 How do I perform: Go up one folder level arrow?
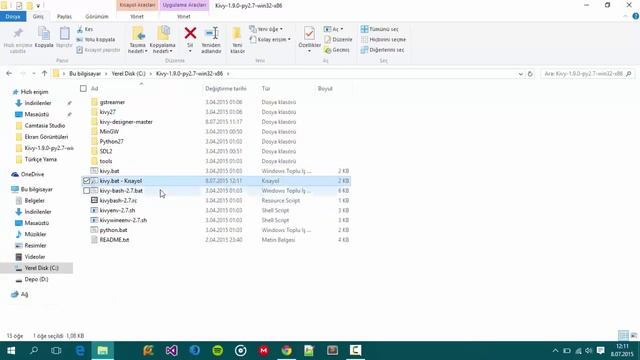[44, 73]
